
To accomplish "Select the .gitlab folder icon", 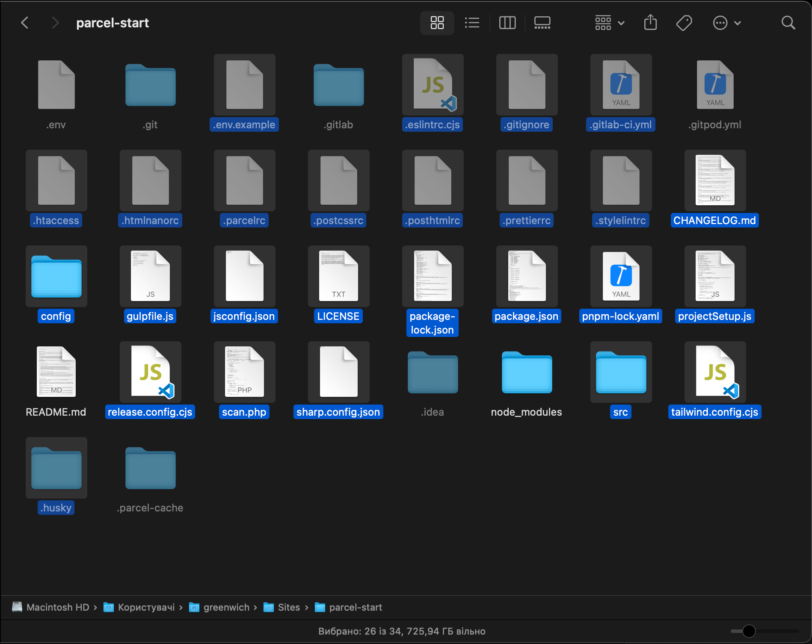I will pos(339,85).
